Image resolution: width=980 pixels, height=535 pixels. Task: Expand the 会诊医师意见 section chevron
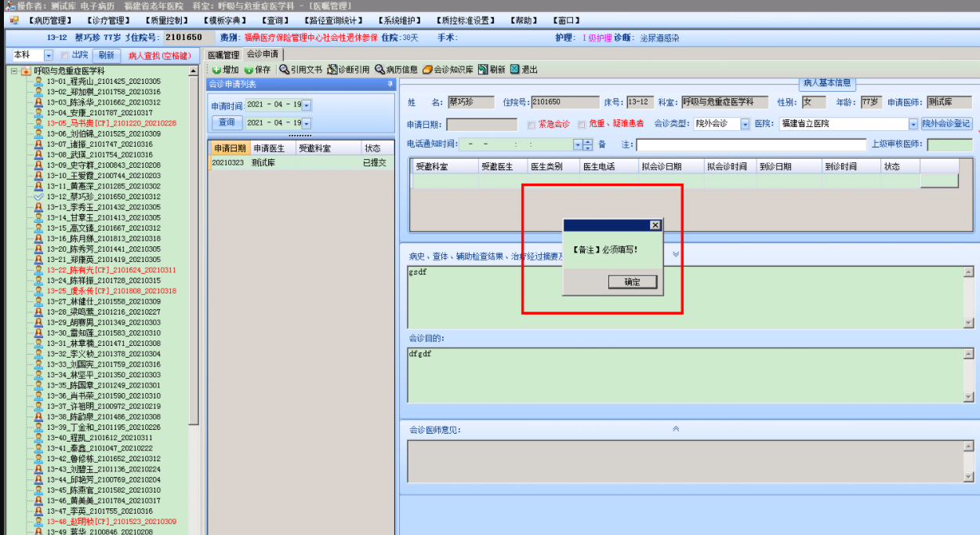click(676, 429)
